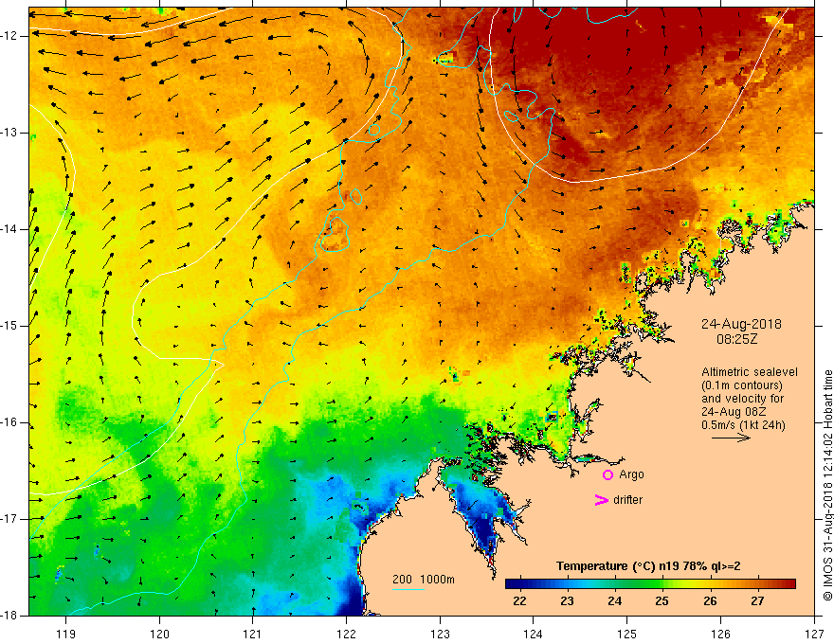Click the '200 1000m' depth legend text
Image resolution: width=834 pixels, height=644 pixels.
click(424, 580)
